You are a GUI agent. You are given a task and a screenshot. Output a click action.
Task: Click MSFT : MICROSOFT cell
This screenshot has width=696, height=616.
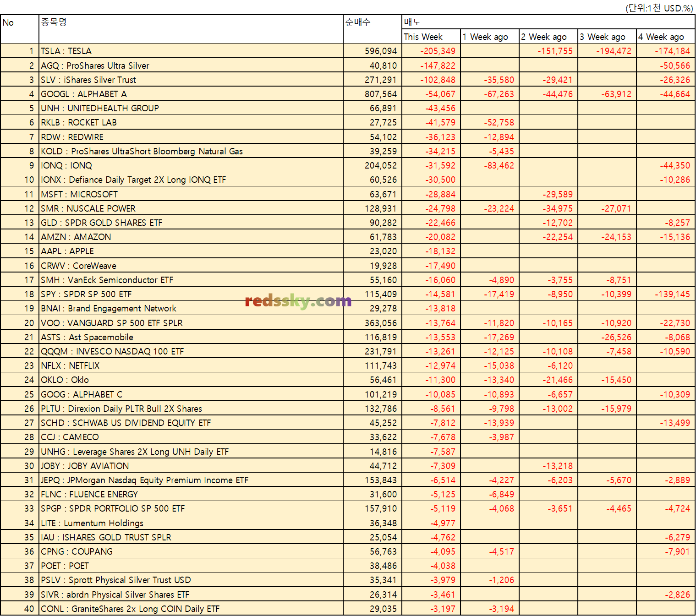pyautogui.click(x=191, y=194)
